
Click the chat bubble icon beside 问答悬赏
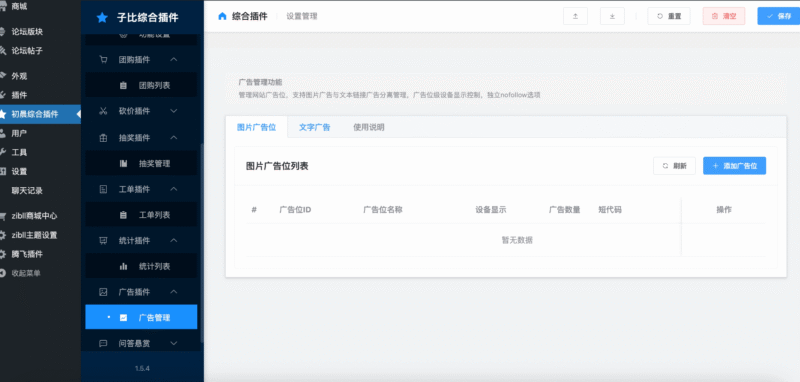103,344
